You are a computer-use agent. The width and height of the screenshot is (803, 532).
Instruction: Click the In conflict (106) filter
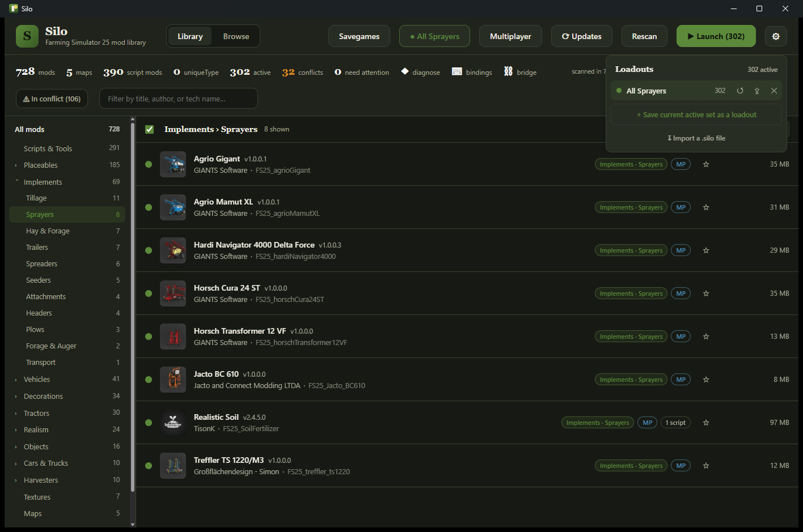tap(52, 99)
